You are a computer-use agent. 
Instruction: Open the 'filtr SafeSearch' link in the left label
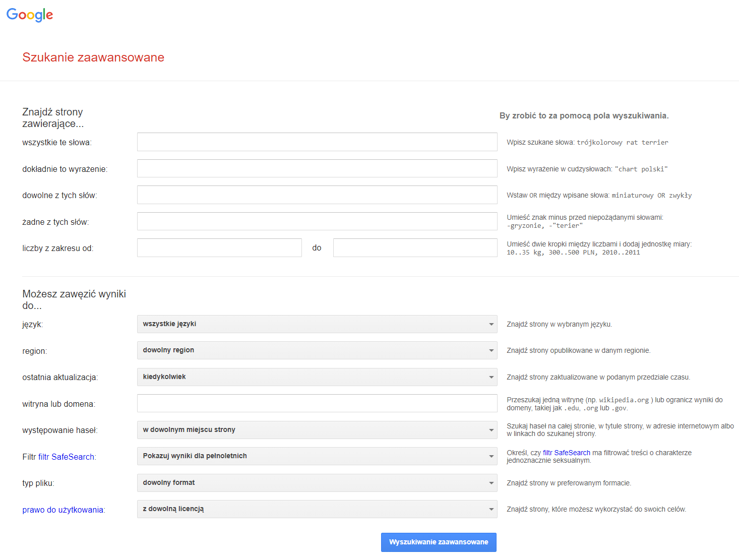[x=66, y=457]
